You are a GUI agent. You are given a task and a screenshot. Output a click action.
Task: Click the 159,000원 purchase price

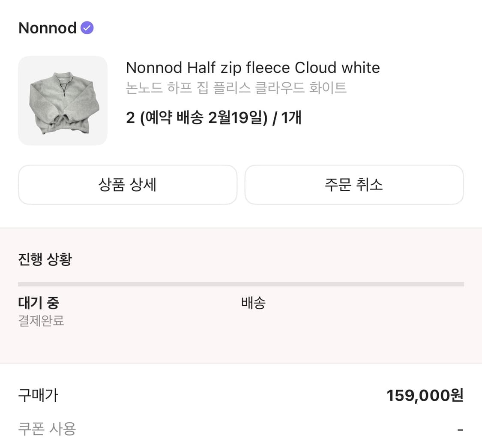tap(425, 395)
